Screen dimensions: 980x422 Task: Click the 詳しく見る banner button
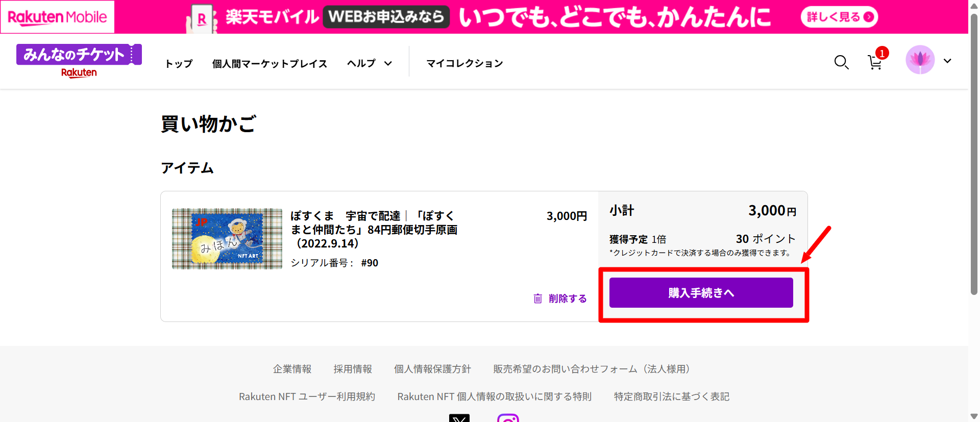point(839,17)
